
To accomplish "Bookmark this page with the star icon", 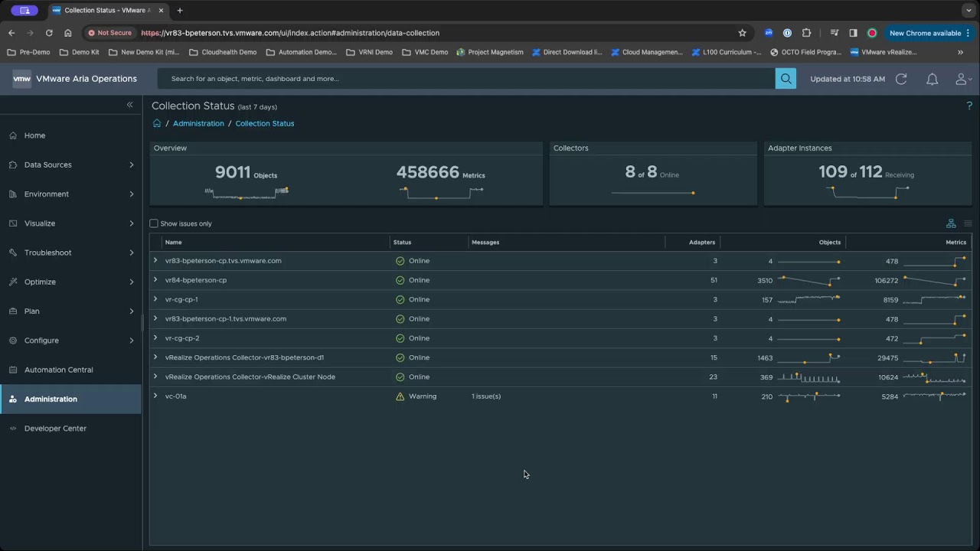I will pos(742,33).
